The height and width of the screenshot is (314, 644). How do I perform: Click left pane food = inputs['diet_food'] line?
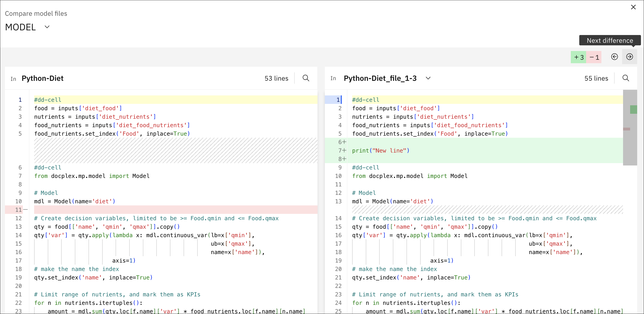point(78,108)
